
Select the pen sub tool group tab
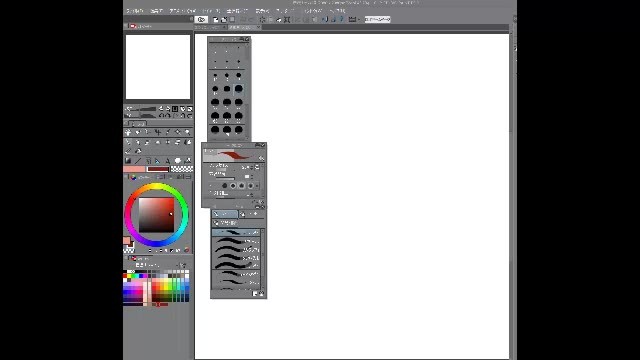[224, 214]
